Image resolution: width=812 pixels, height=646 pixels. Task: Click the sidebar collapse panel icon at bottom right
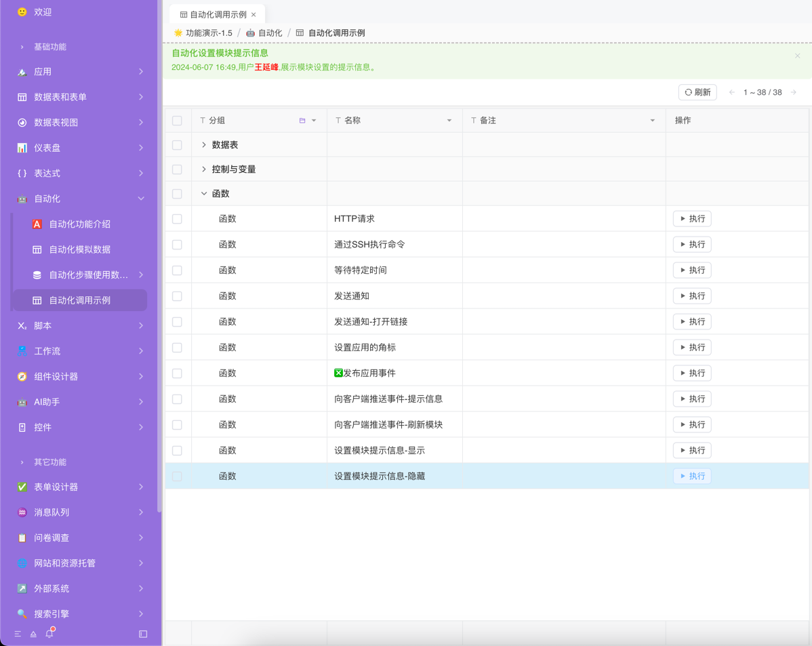(x=142, y=634)
